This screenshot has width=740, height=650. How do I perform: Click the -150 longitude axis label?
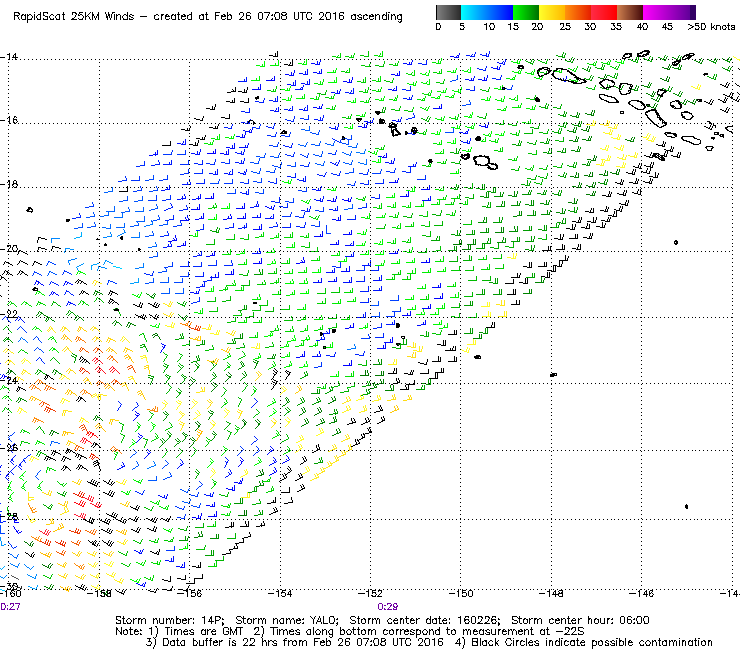461,593
